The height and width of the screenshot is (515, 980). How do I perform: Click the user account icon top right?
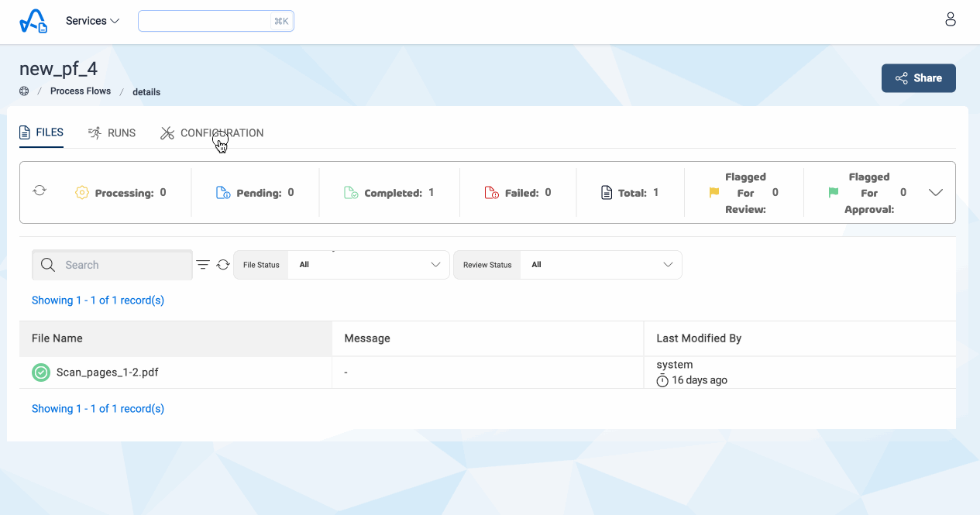951,19
